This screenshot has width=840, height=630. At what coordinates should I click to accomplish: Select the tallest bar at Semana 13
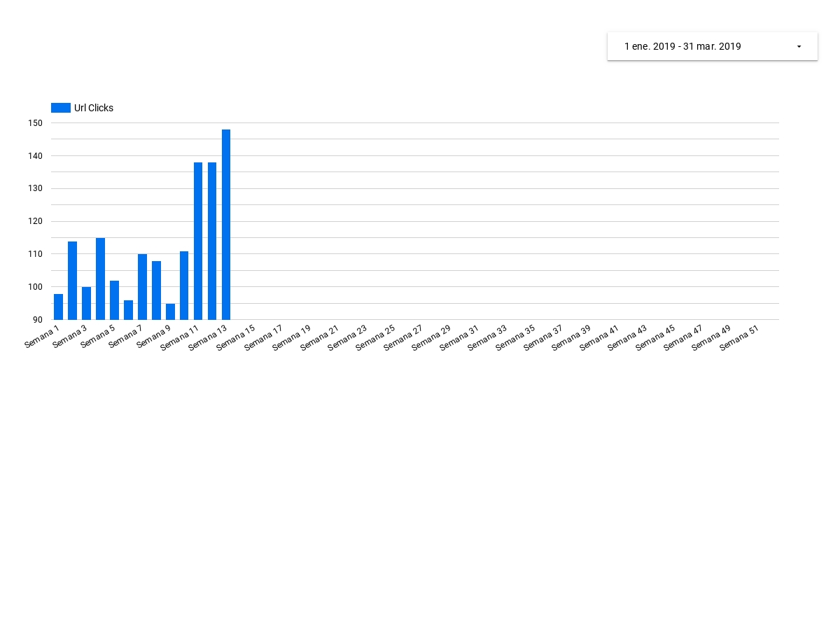pyautogui.click(x=226, y=224)
